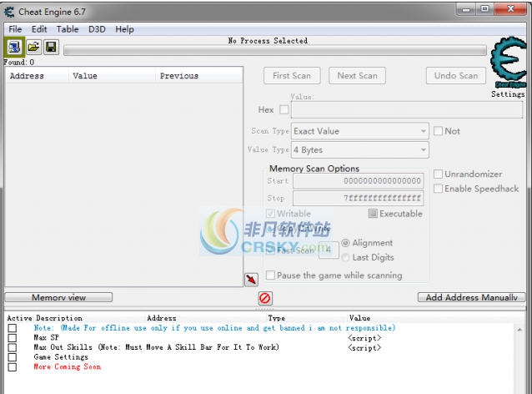Tick Enable Speedhack checkbox
Viewport: 532px width, 394px height.
pos(438,189)
